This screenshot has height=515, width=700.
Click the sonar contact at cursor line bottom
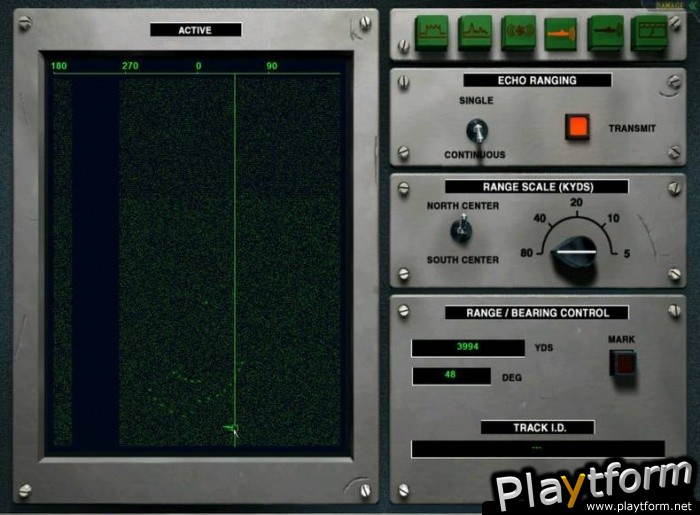tap(232, 429)
